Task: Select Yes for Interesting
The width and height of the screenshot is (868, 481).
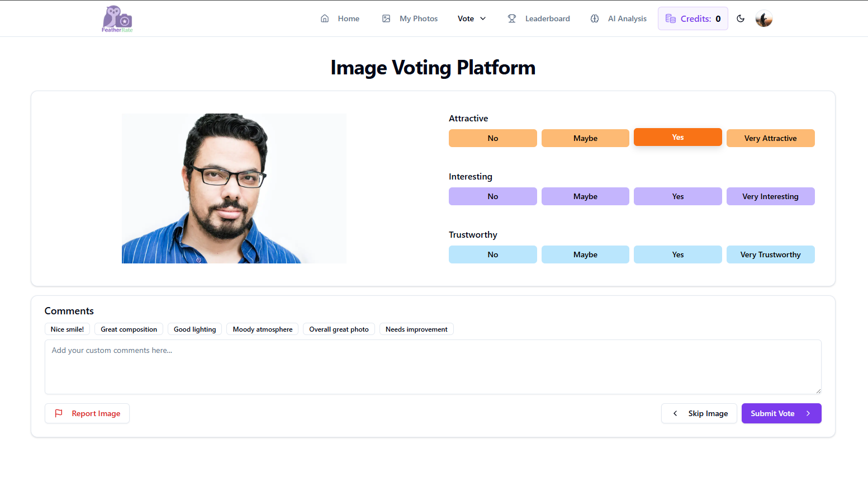Action: pos(678,196)
